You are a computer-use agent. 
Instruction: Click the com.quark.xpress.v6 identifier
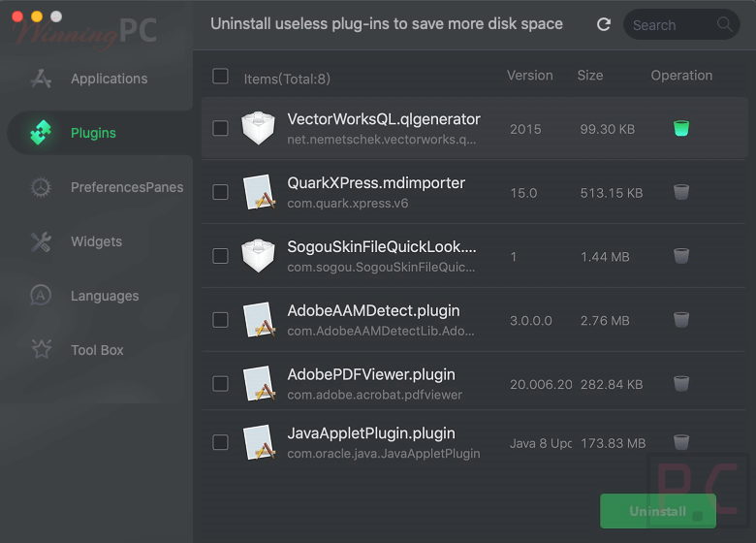coord(348,204)
